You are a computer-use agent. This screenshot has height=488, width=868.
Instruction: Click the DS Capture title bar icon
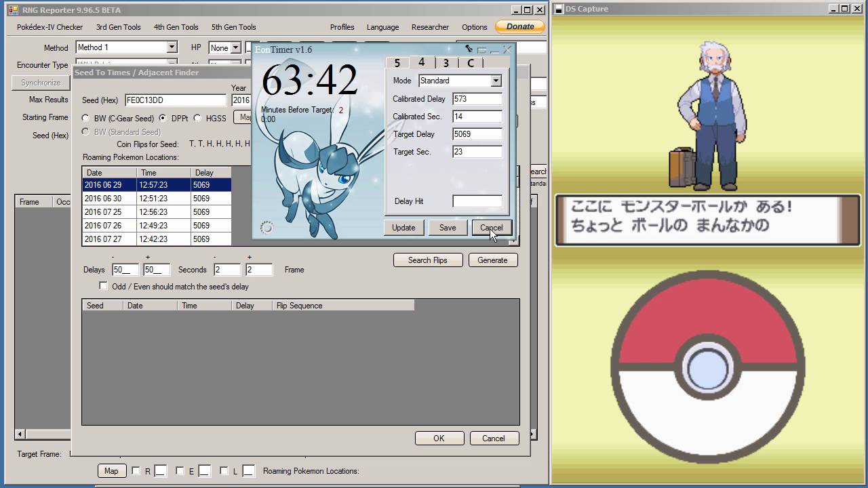(559, 9)
